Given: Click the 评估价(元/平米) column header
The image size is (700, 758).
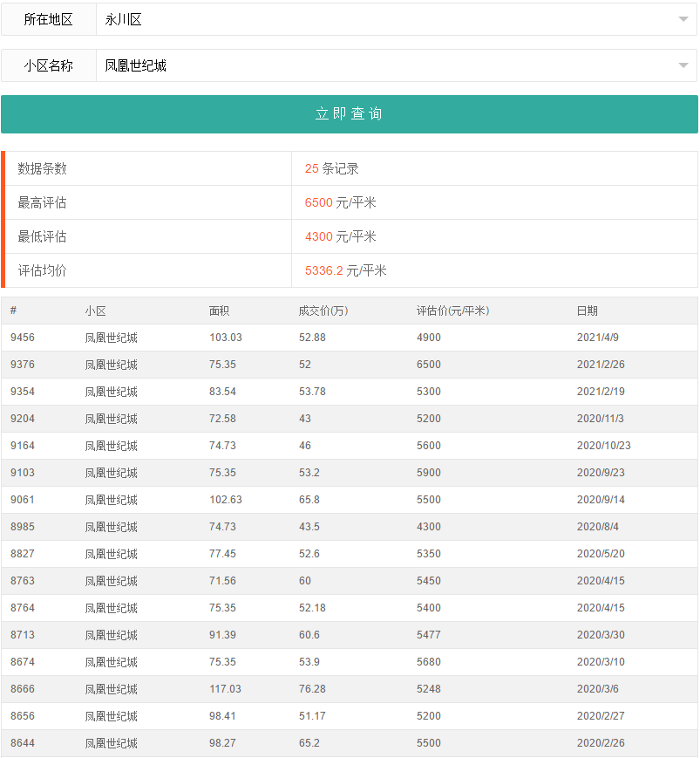Looking at the screenshot, I should click(452, 311).
